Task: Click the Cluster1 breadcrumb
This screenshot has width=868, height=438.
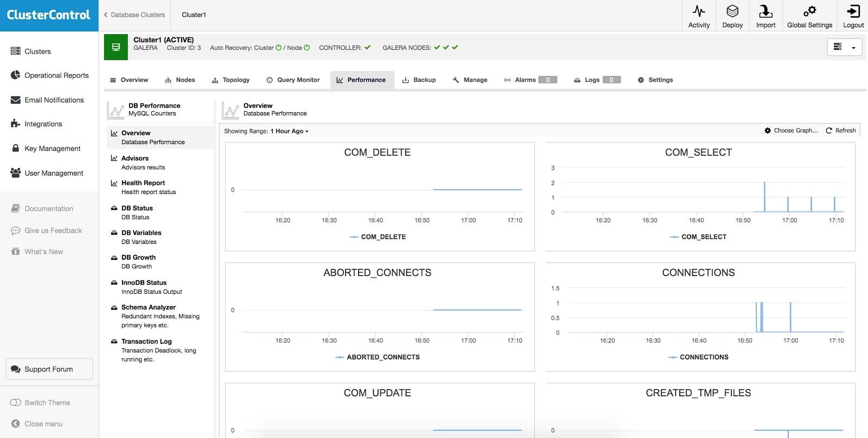Action: (x=194, y=15)
